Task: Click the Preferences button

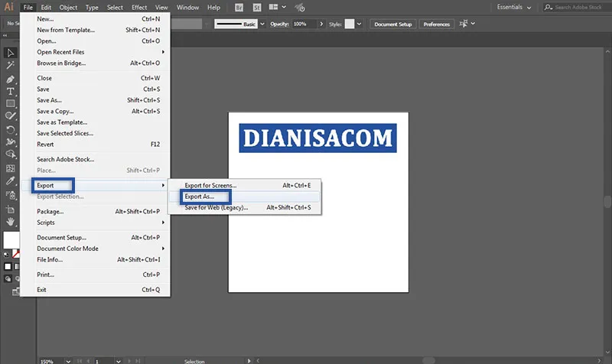Action: [436, 24]
